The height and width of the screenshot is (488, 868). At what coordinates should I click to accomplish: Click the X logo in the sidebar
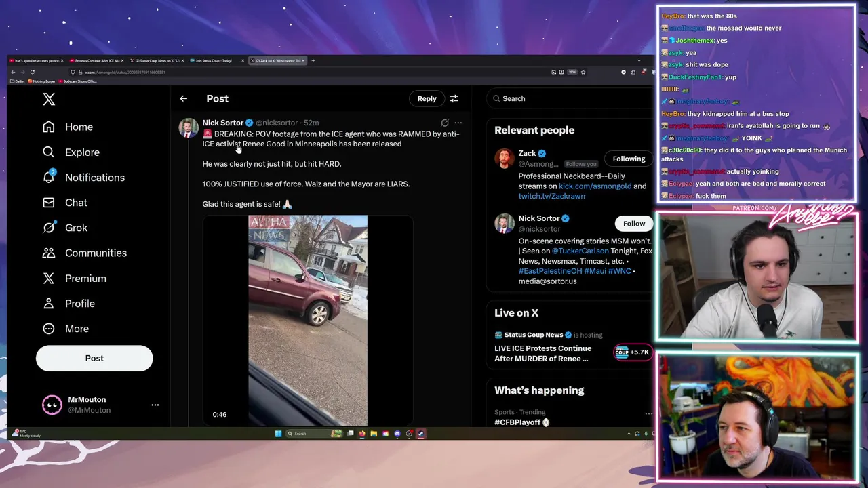tap(49, 100)
